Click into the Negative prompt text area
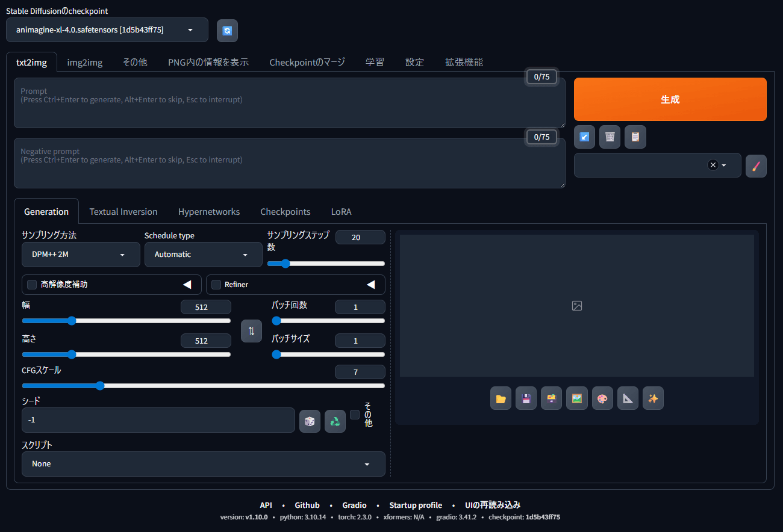 point(290,163)
